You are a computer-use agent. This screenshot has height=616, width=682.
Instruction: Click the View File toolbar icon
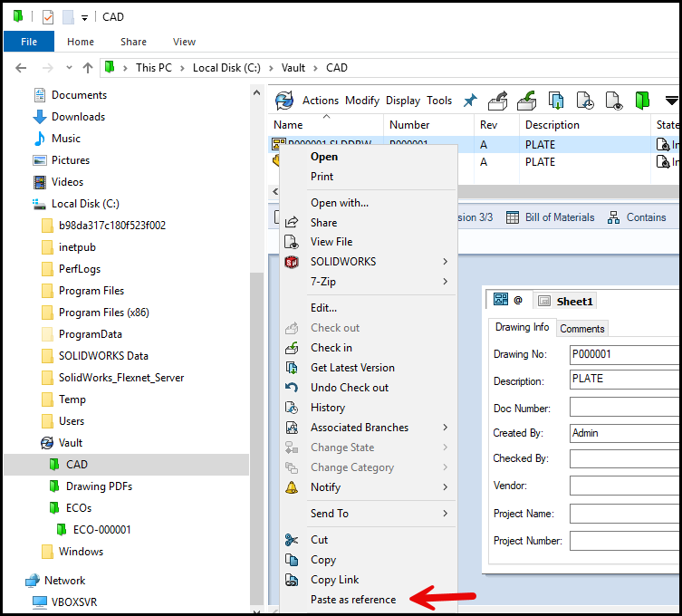pos(613,101)
